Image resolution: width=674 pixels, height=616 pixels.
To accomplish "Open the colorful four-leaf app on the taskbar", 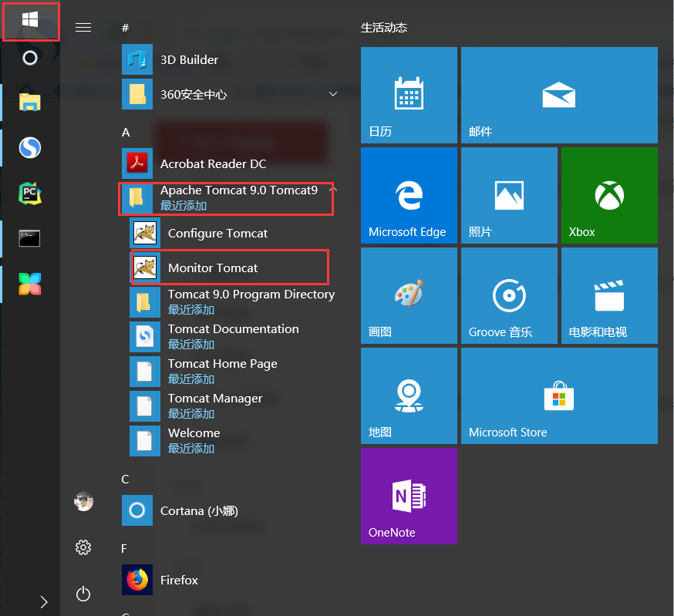I will [x=30, y=284].
